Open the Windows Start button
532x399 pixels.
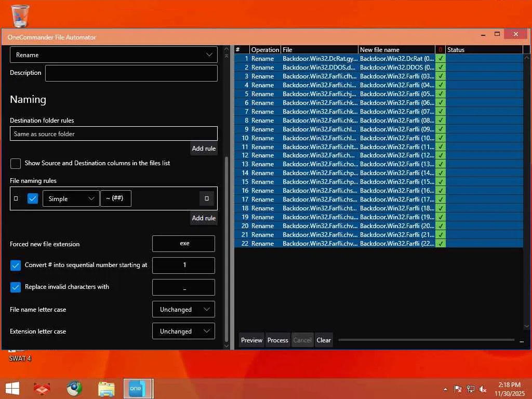coord(12,388)
